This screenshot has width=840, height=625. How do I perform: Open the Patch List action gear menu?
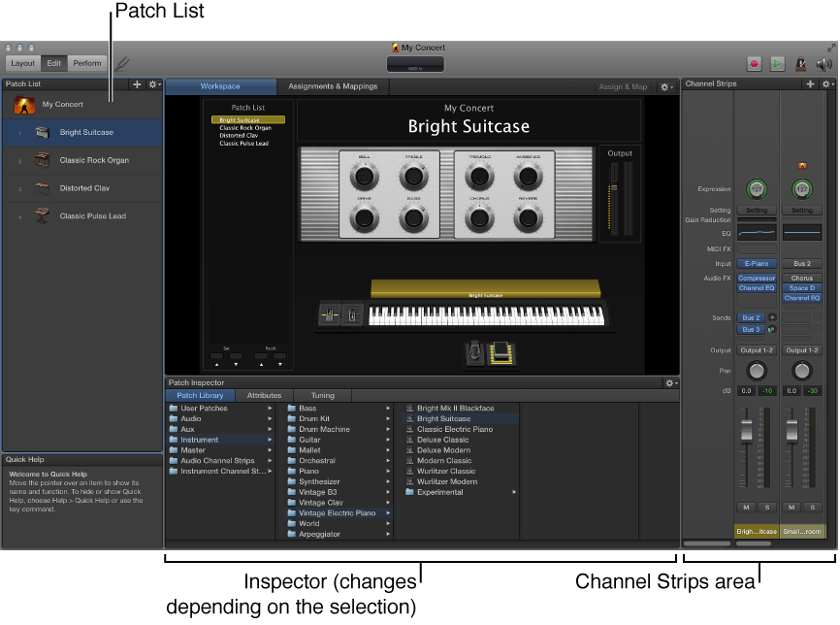point(152,83)
